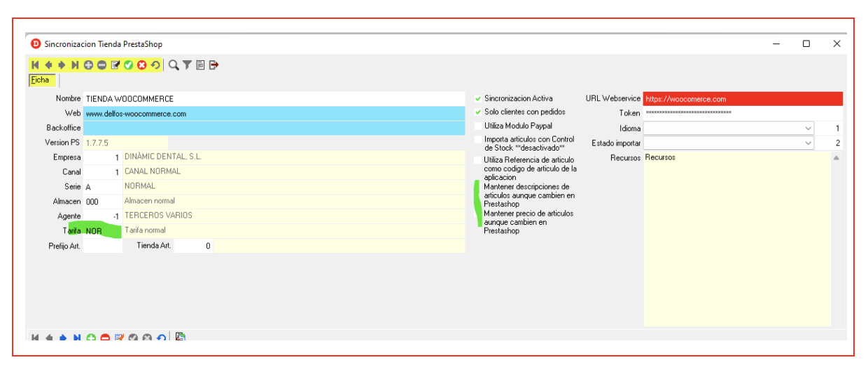Click Tarifa normal description text
Image resolution: width=868 pixels, height=367 pixels.
point(146,230)
